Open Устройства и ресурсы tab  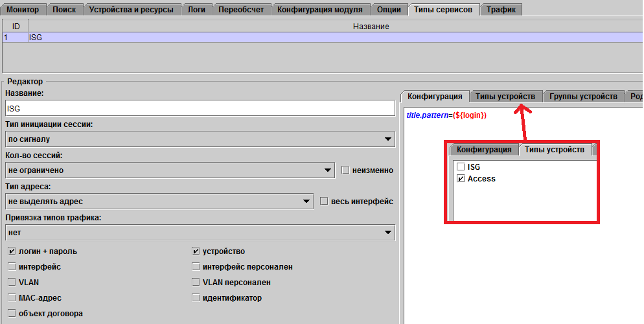coord(132,10)
